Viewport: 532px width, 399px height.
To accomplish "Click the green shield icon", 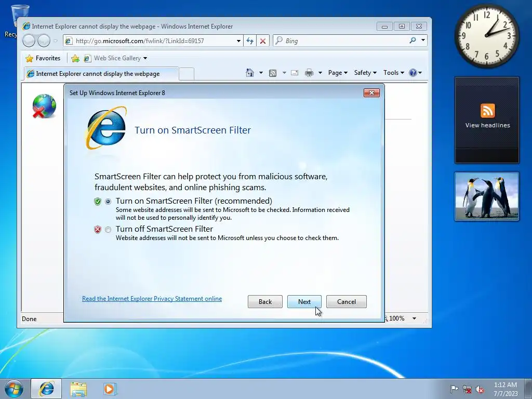I will point(98,202).
